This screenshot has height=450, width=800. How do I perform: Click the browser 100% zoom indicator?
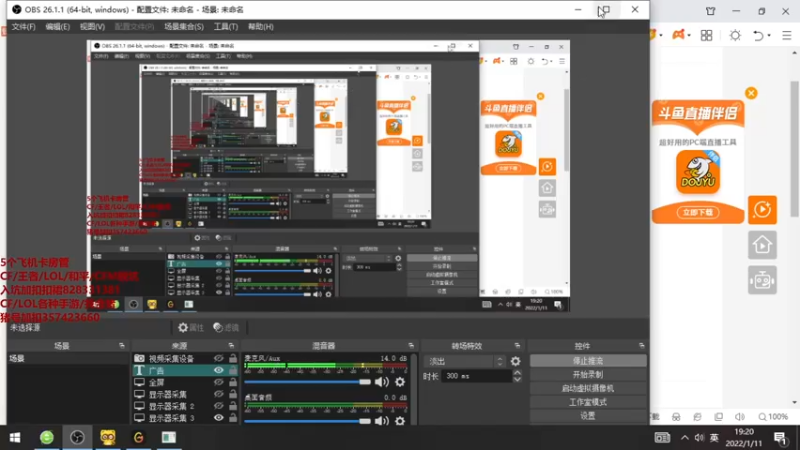pos(773,417)
